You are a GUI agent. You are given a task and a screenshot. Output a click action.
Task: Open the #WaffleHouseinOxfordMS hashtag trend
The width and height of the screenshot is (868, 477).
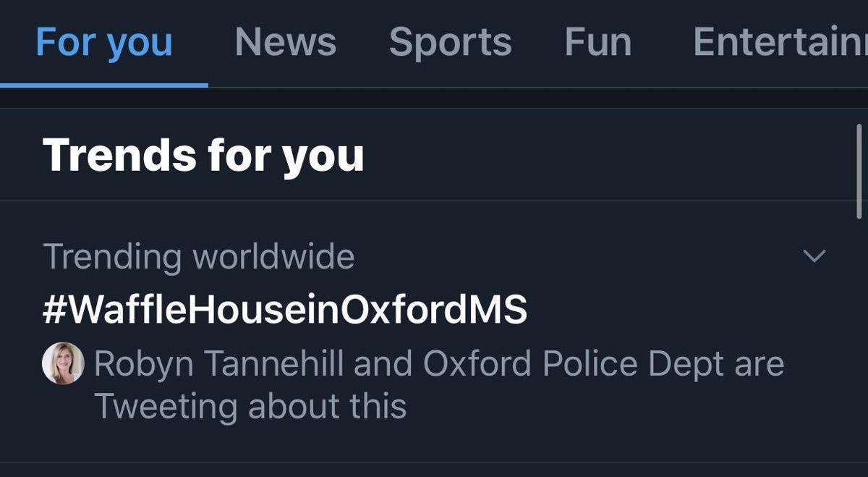click(x=285, y=310)
